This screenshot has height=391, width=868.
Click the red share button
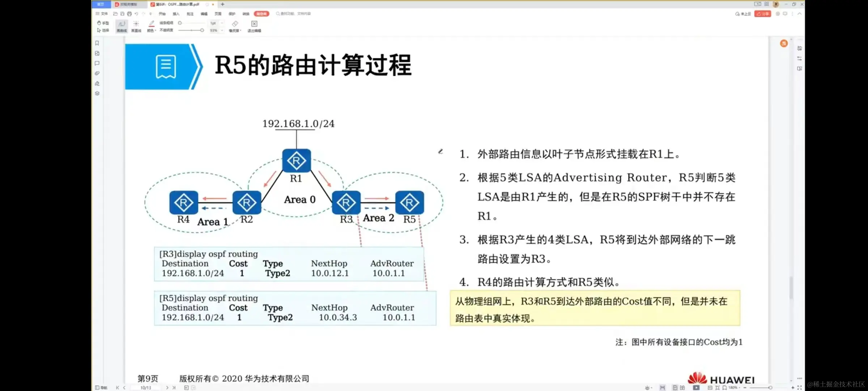click(762, 14)
